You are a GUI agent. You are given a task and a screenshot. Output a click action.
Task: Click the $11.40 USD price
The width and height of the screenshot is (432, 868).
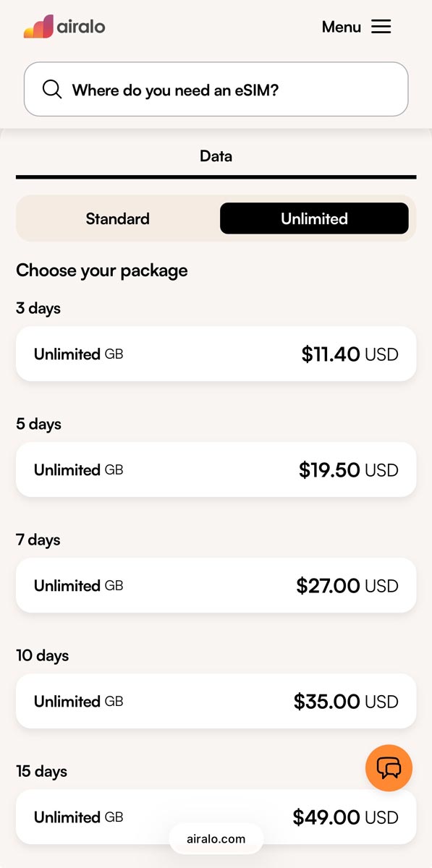pyautogui.click(x=350, y=354)
